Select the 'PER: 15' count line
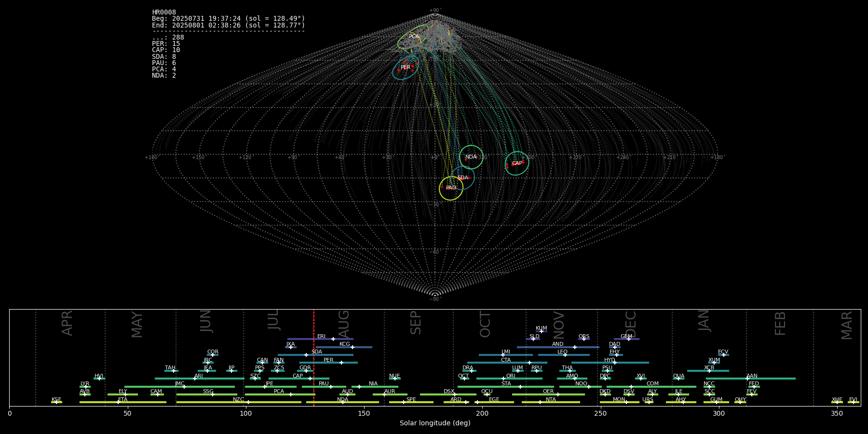 click(166, 44)
